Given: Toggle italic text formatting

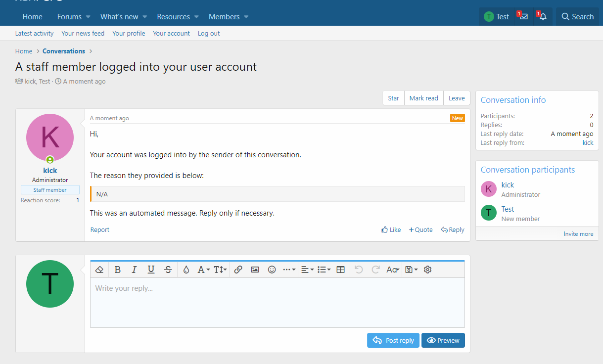Looking at the screenshot, I should 134,270.
